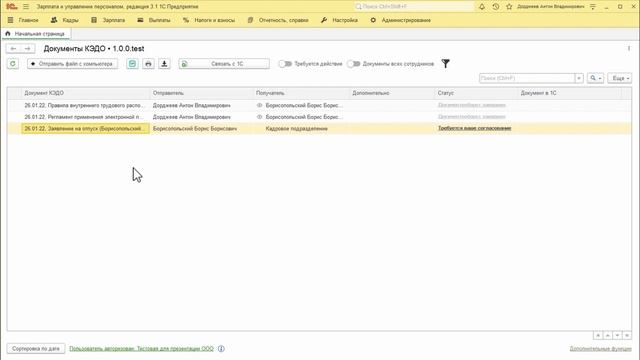Expand the search field history dropdown arrow

[579, 78]
